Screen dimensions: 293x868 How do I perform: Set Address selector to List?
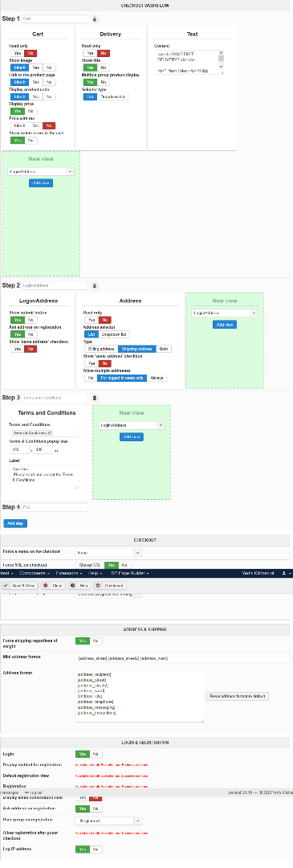tap(91, 334)
